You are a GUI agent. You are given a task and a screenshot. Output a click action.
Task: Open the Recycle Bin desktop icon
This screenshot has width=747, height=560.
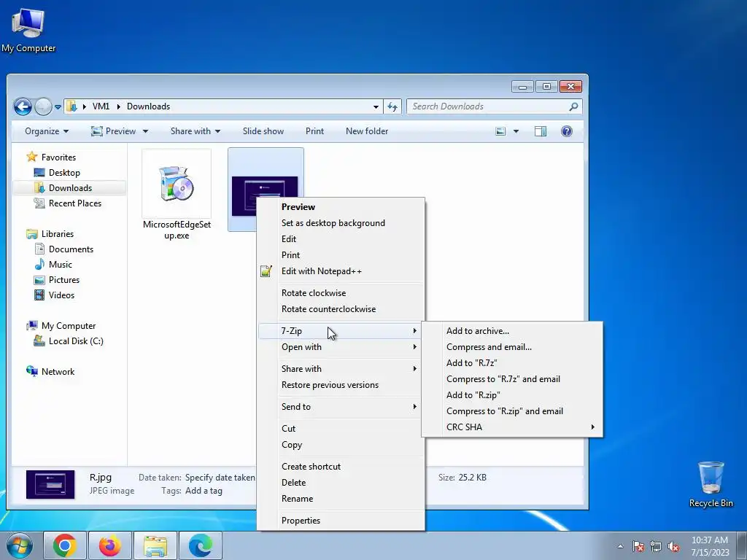(x=711, y=484)
